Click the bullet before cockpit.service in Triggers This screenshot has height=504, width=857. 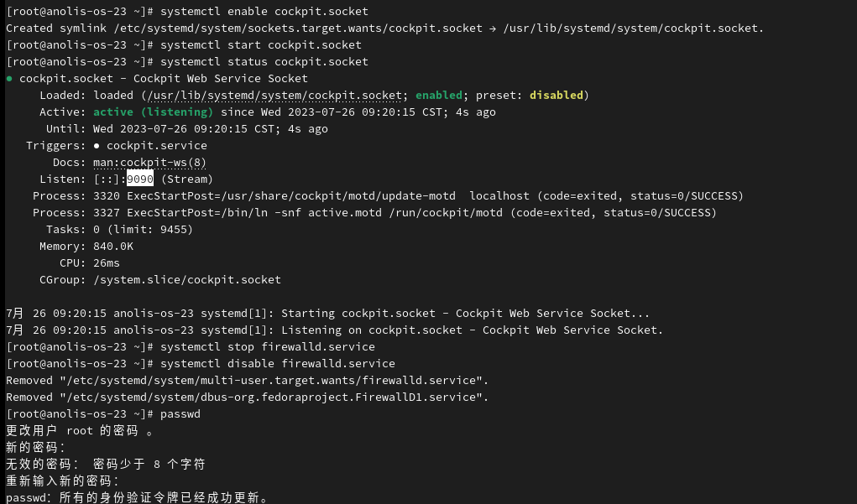pos(97,146)
